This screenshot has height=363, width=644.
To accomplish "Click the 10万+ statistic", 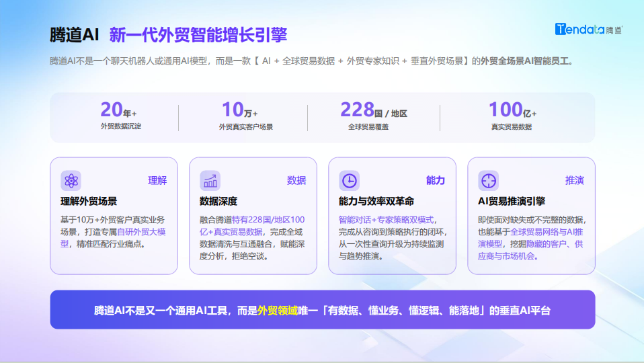I will [240, 110].
